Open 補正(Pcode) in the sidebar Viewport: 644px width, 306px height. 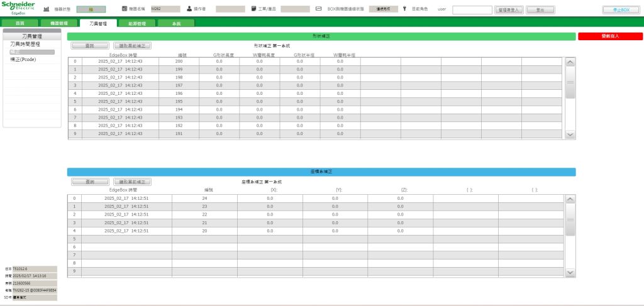click(x=23, y=60)
